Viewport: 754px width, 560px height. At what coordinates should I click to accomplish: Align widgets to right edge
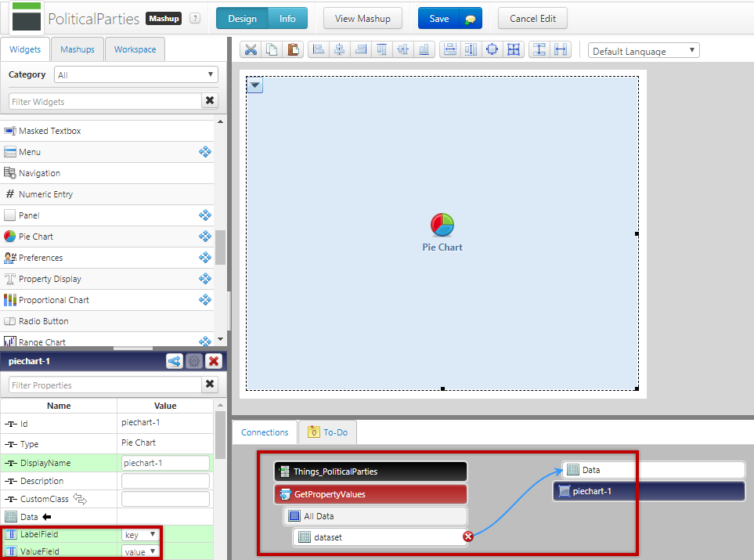[361, 49]
